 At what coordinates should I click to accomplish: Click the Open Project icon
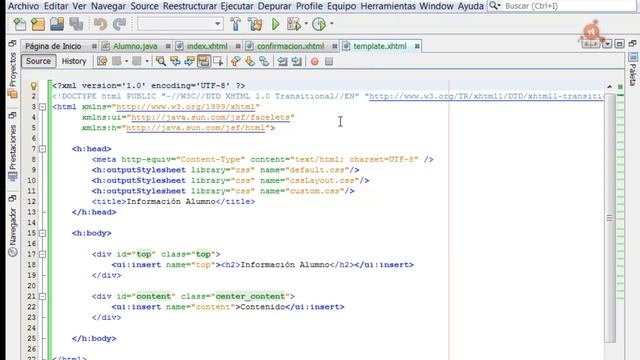(57, 24)
